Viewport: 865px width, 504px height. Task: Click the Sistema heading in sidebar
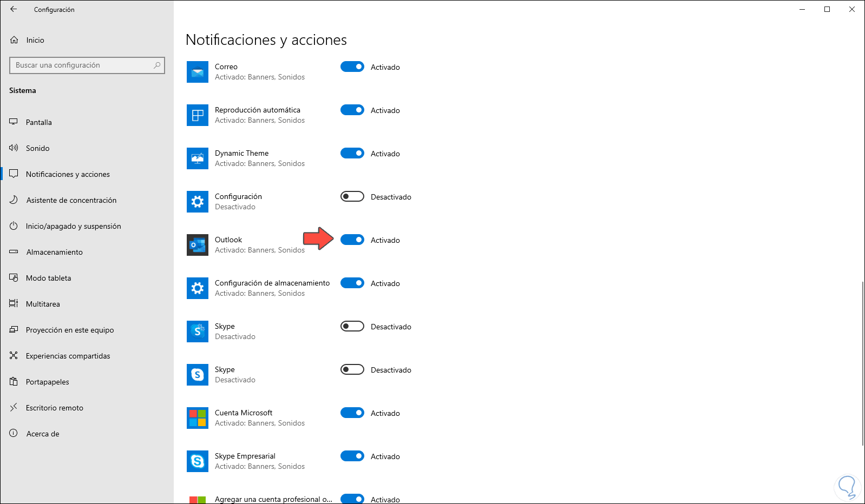click(x=23, y=90)
